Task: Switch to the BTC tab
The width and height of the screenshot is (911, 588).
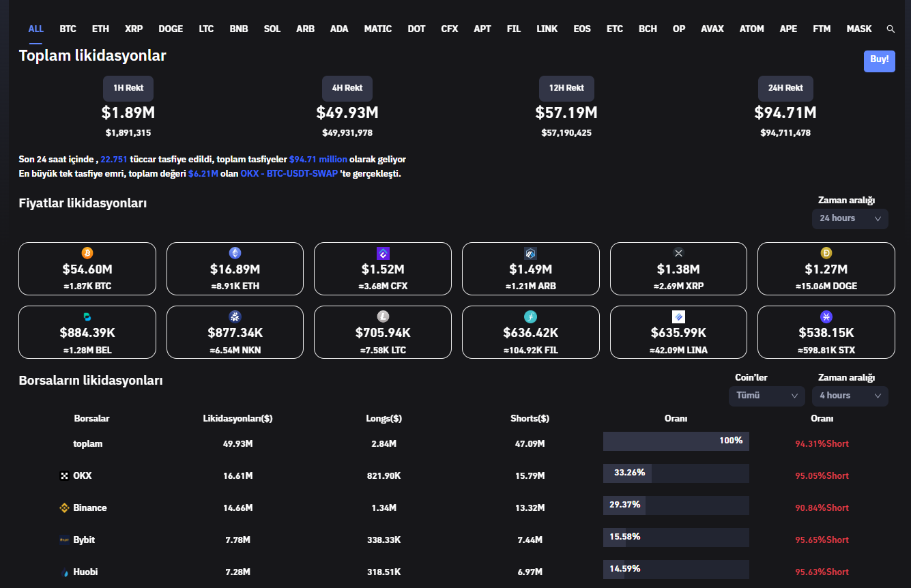Action: [68, 29]
